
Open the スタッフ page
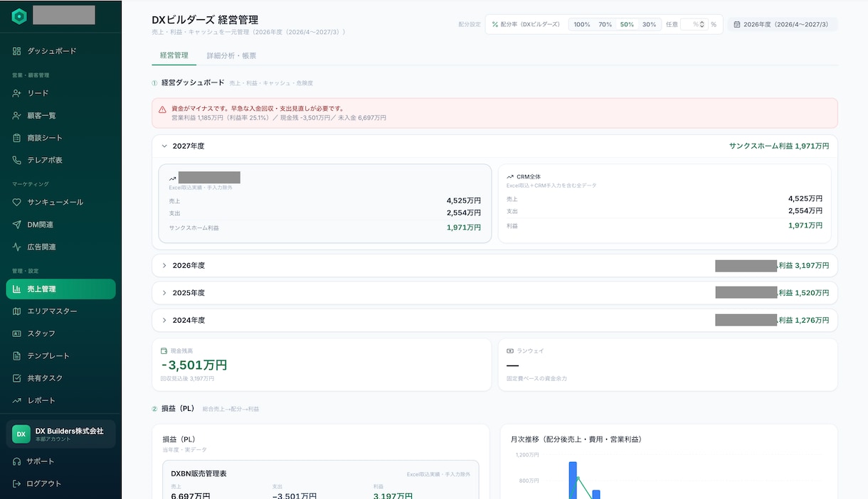(60, 333)
